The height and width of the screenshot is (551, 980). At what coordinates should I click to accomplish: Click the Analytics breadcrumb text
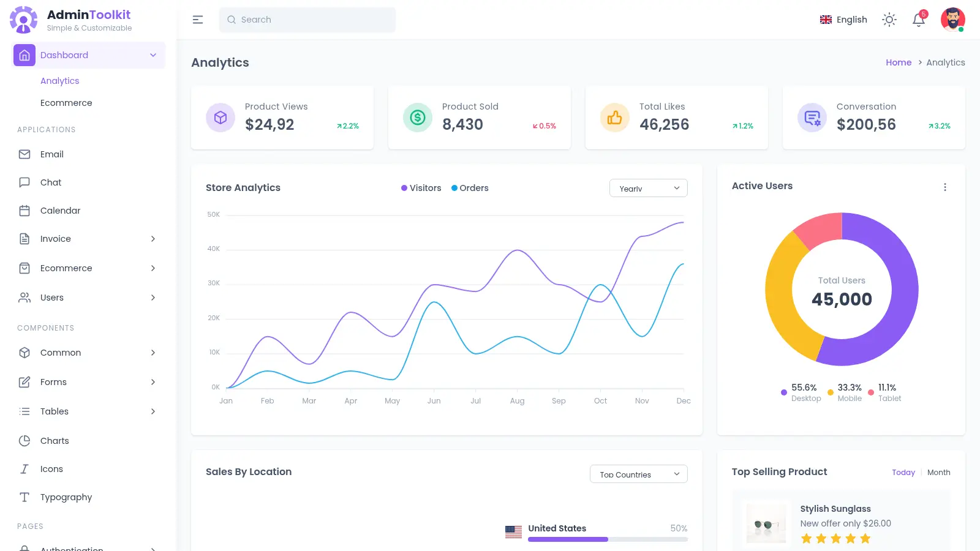coord(946,62)
